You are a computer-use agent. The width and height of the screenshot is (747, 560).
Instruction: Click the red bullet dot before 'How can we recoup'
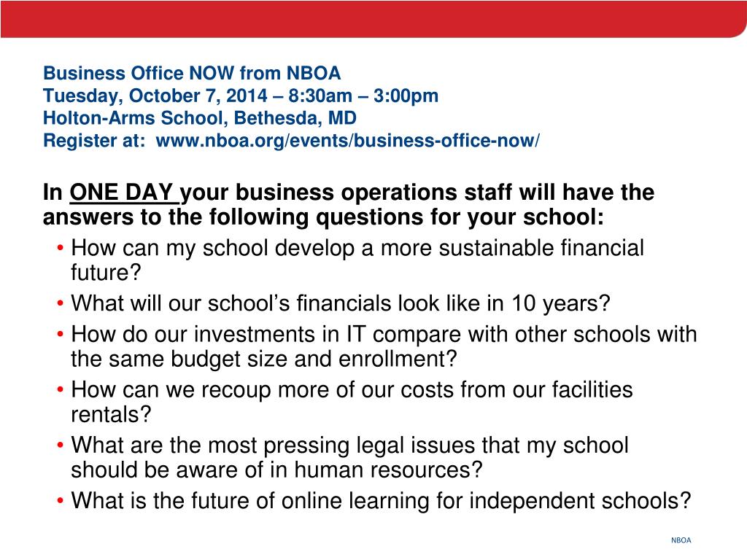[60, 389]
